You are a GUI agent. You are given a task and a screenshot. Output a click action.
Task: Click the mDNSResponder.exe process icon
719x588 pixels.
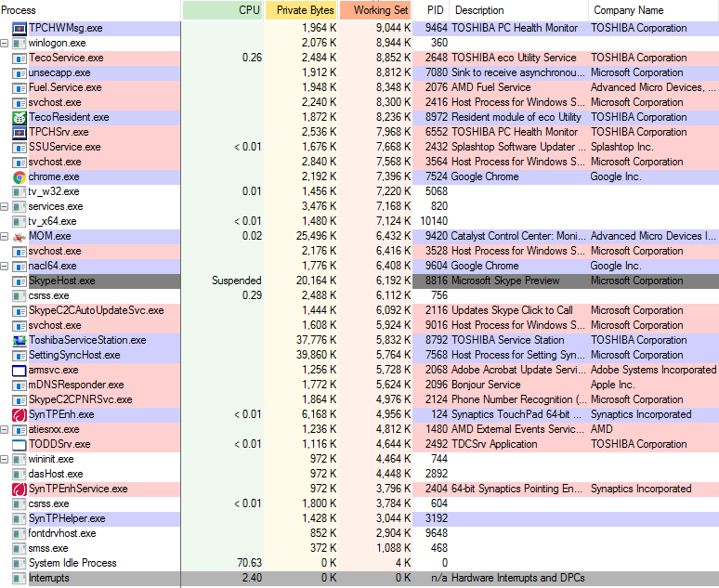point(20,385)
